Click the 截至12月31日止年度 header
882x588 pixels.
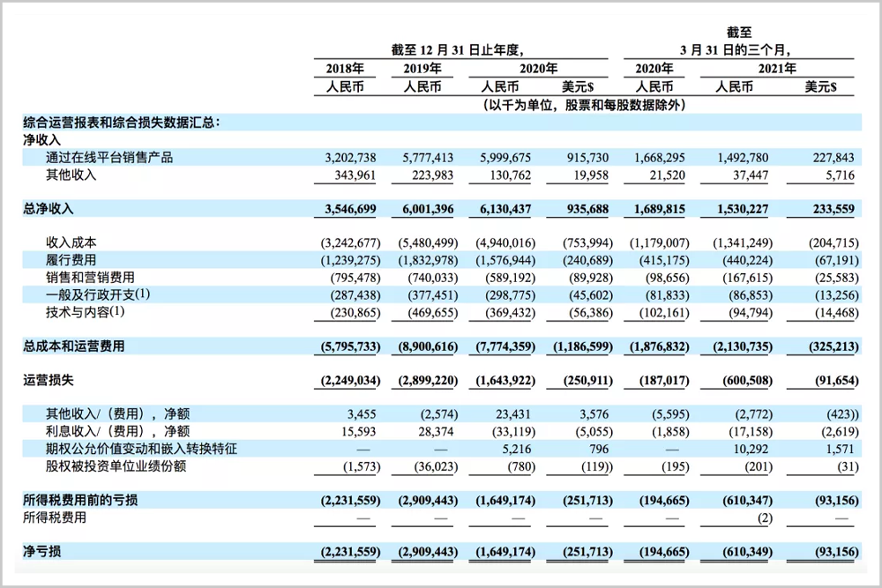[458, 50]
